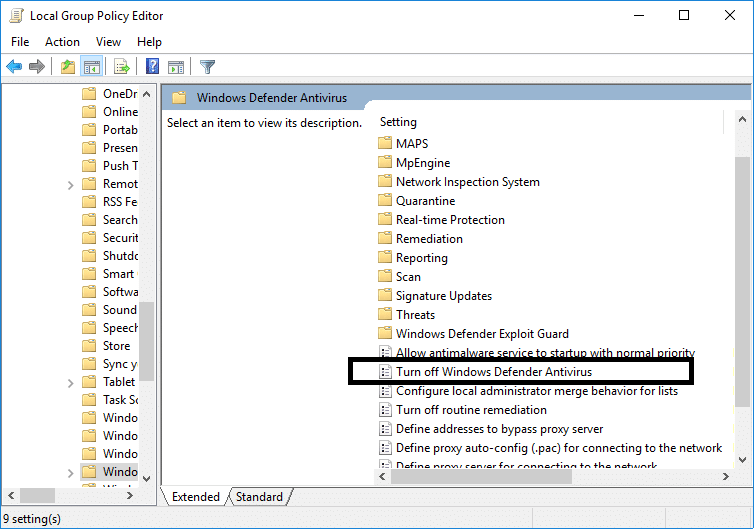Click the Forward arrow toolbar icon

pyautogui.click(x=37, y=67)
